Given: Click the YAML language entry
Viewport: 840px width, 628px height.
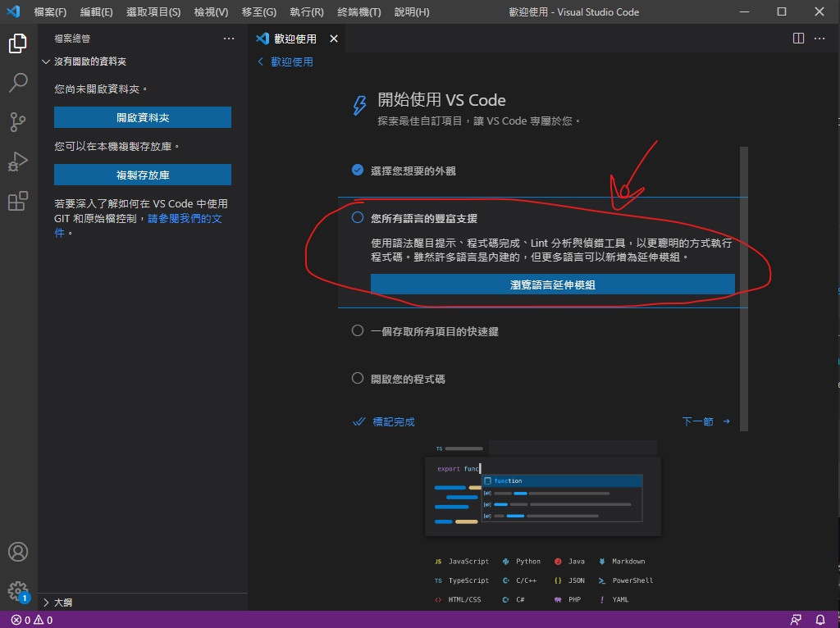Looking at the screenshot, I should (x=614, y=600).
